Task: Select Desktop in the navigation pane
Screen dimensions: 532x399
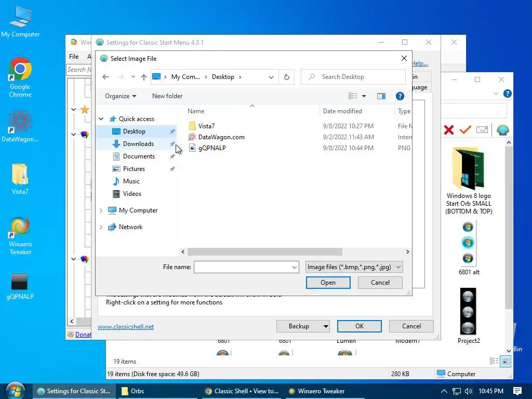Action: 134,131
